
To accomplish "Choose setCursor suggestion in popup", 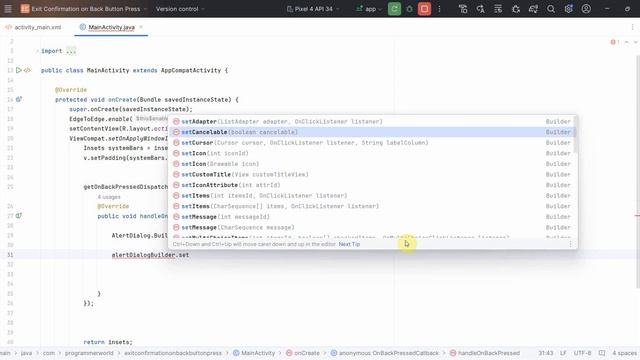I will pyautogui.click(x=371, y=142).
